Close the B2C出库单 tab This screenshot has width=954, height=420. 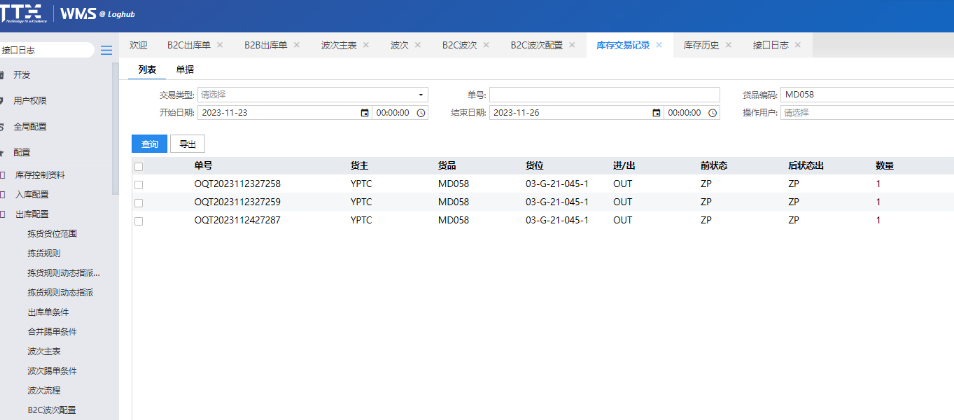tap(221, 45)
